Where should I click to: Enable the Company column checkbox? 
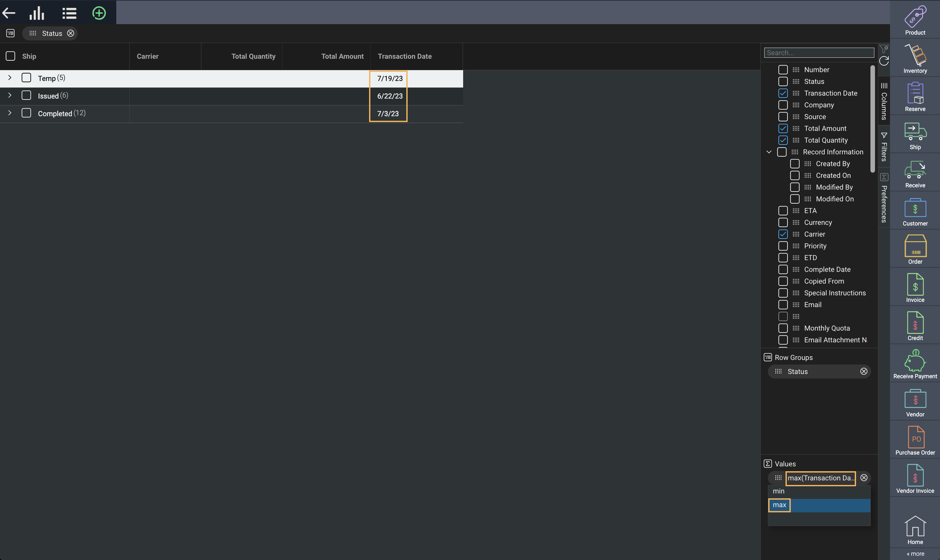click(783, 105)
